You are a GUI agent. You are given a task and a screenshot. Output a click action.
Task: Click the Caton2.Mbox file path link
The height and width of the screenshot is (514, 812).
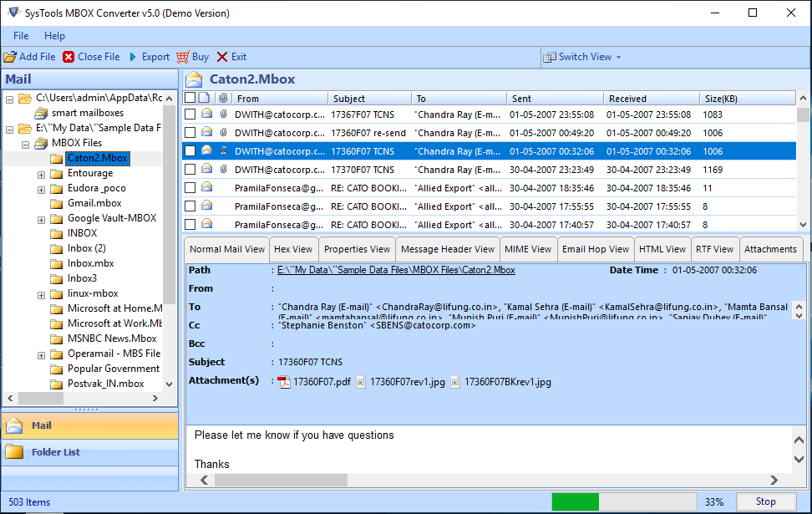click(x=396, y=270)
